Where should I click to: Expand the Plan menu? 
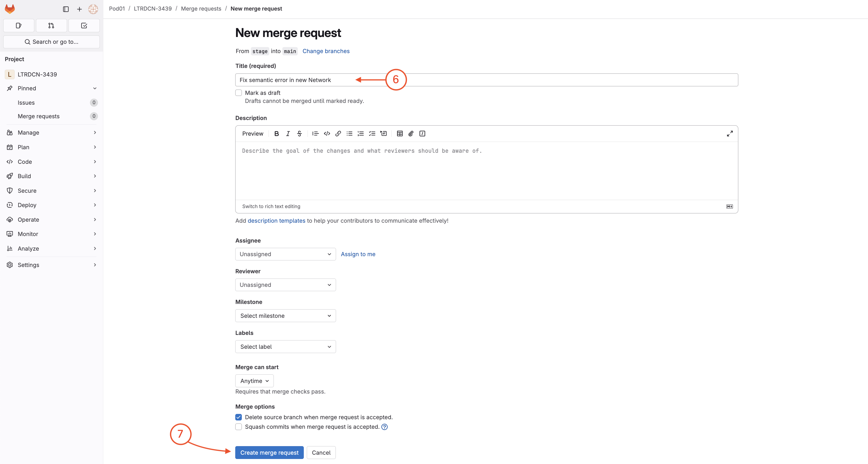[x=51, y=147]
